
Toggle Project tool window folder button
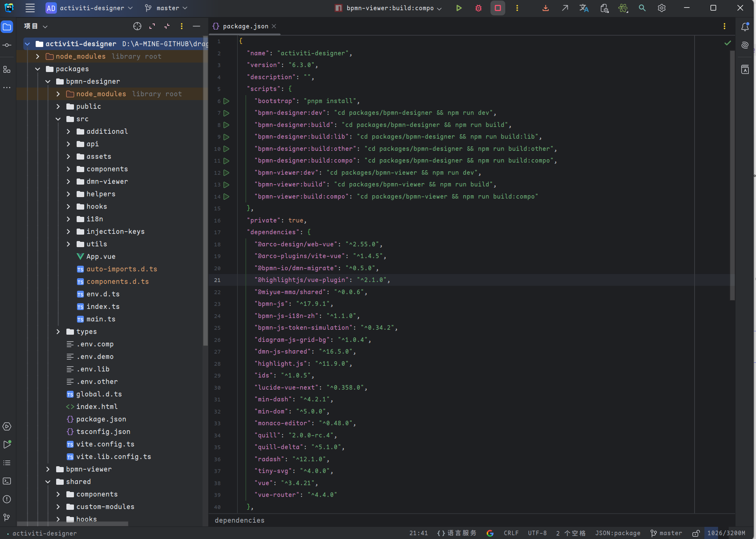(x=7, y=27)
